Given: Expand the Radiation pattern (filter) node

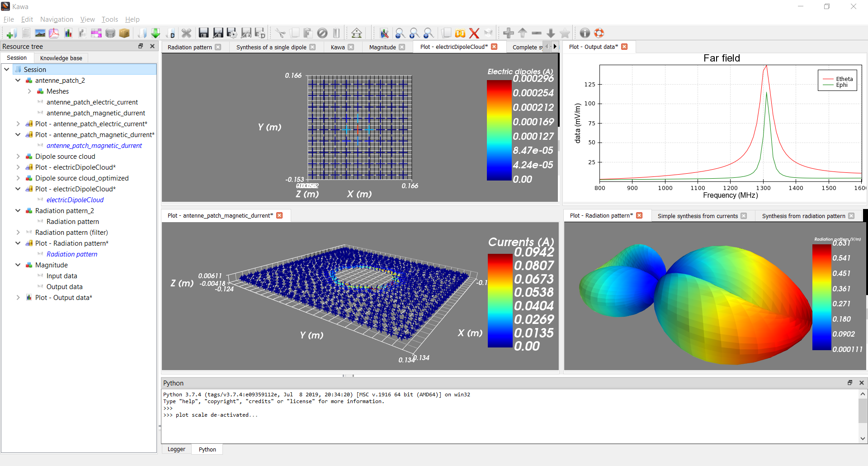Looking at the screenshot, I should [x=18, y=233].
